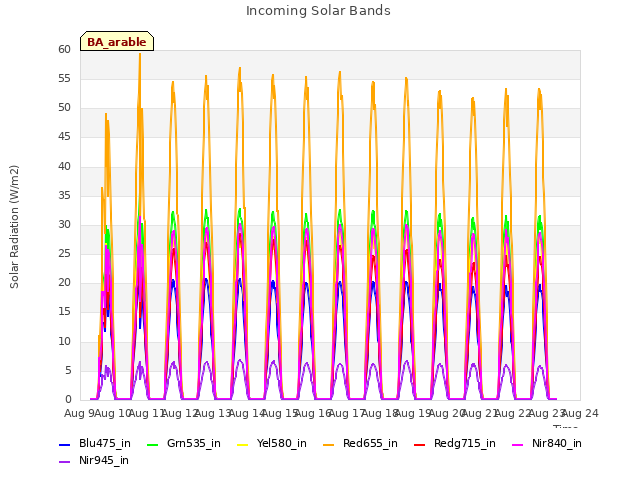The image size is (640, 480).
Task: Click the green Grn535_in color swatch
Action: click(152, 444)
